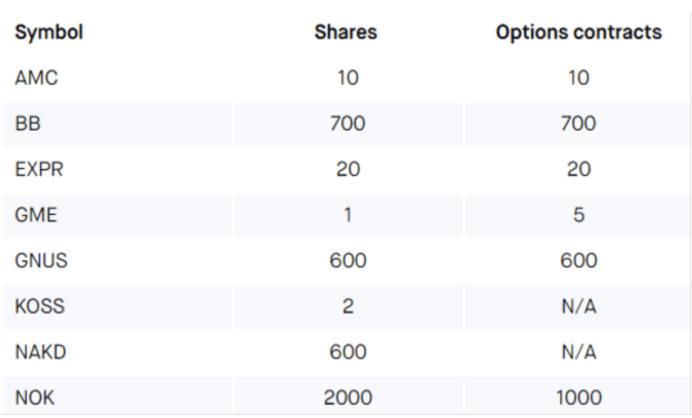
Task: Select the KOSS symbol cell
Action: pyautogui.click(x=40, y=307)
